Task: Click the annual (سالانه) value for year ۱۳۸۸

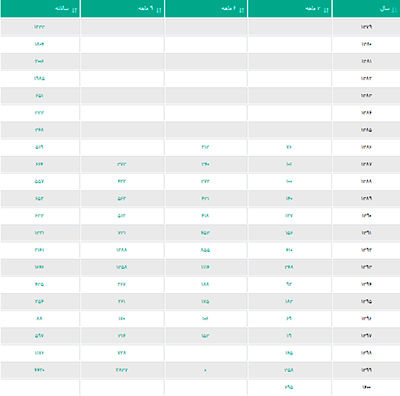Action: point(39,181)
